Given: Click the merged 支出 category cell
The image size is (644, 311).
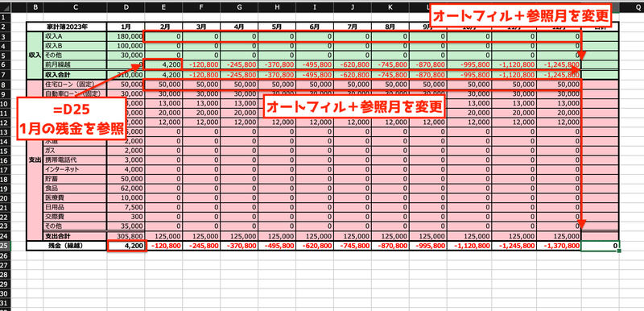Looking at the screenshot, I should click(35, 160).
